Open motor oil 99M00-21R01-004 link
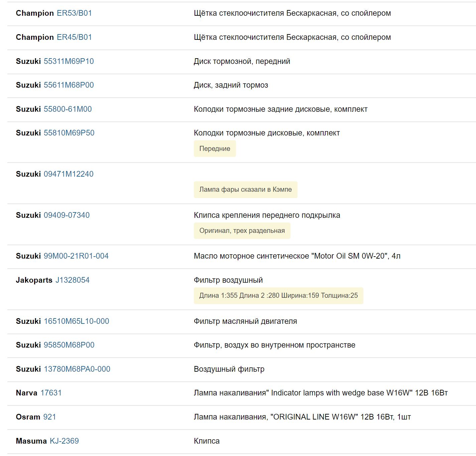 pyautogui.click(x=76, y=256)
